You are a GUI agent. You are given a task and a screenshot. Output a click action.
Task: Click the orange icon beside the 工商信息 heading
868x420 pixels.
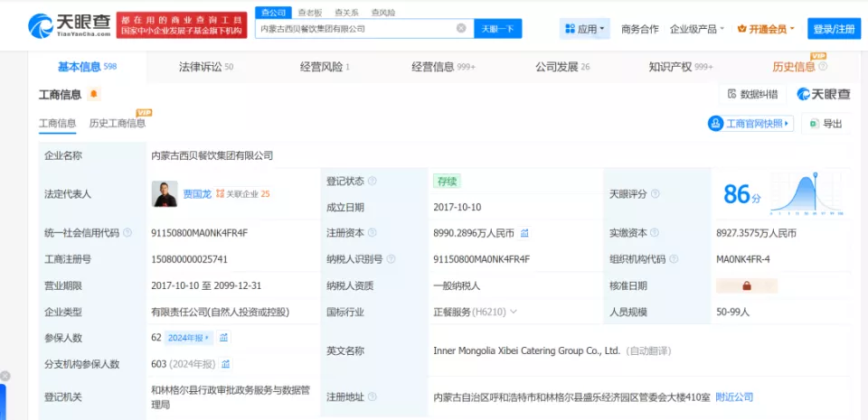93,95
